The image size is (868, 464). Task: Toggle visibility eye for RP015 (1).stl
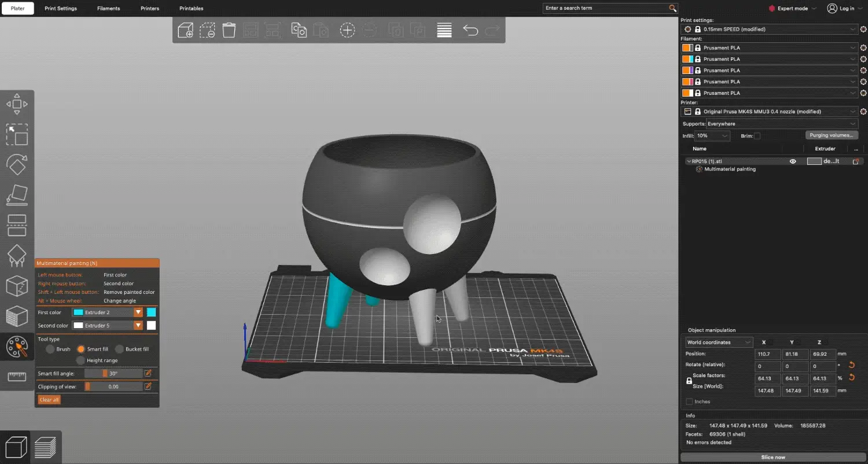coord(793,161)
